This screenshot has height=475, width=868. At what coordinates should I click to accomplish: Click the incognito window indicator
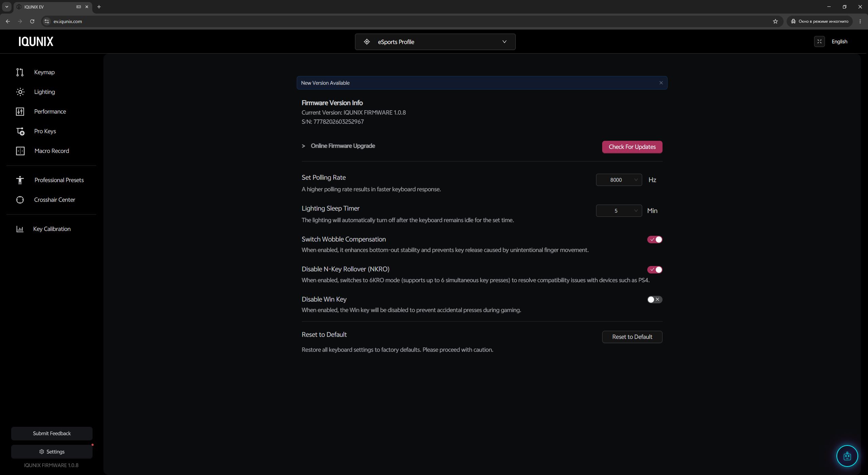coord(820,21)
